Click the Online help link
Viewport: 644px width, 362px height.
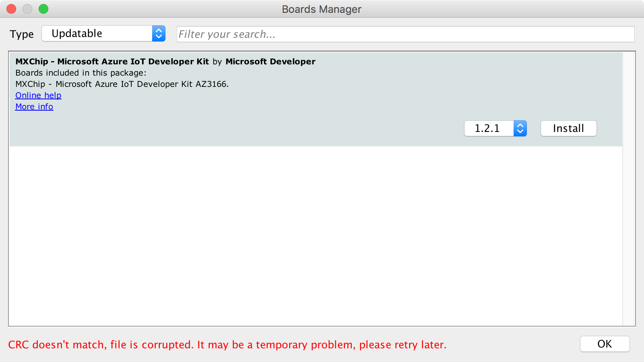[x=38, y=95]
